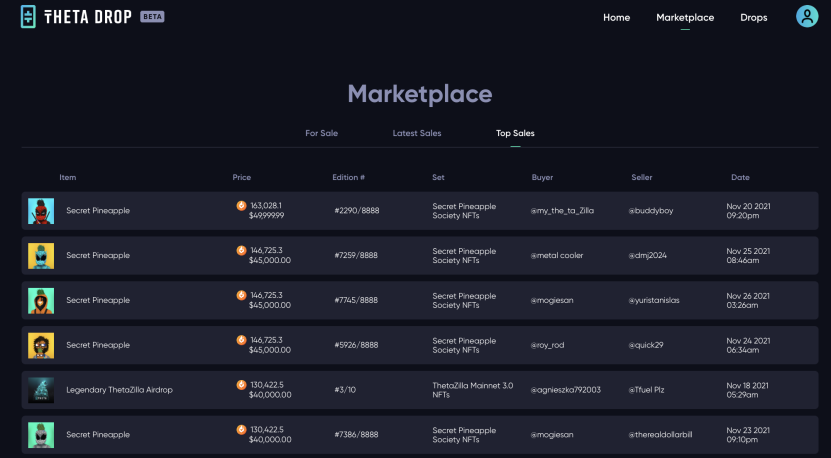The width and height of the screenshot is (831, 458).
Task: Click the Price column header
Action: click(x=242, y=177)
